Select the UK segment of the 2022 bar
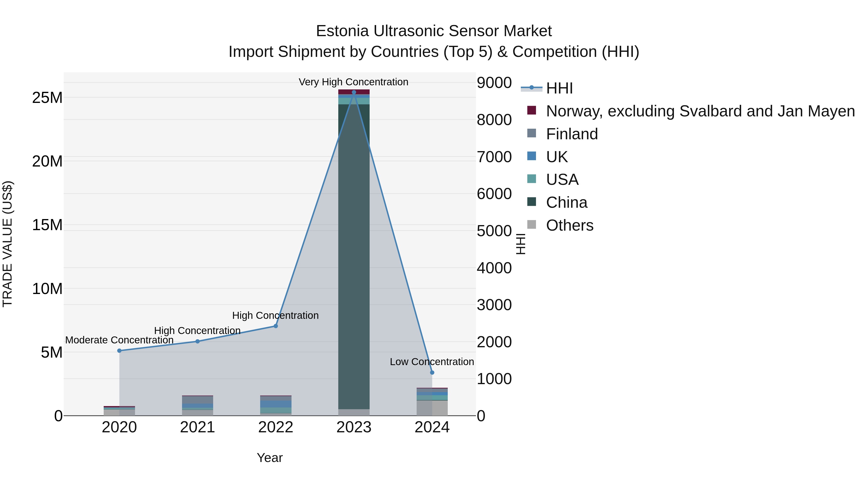Image resolution: width=868 pixels, height=488 pixels. pos(276,404)
